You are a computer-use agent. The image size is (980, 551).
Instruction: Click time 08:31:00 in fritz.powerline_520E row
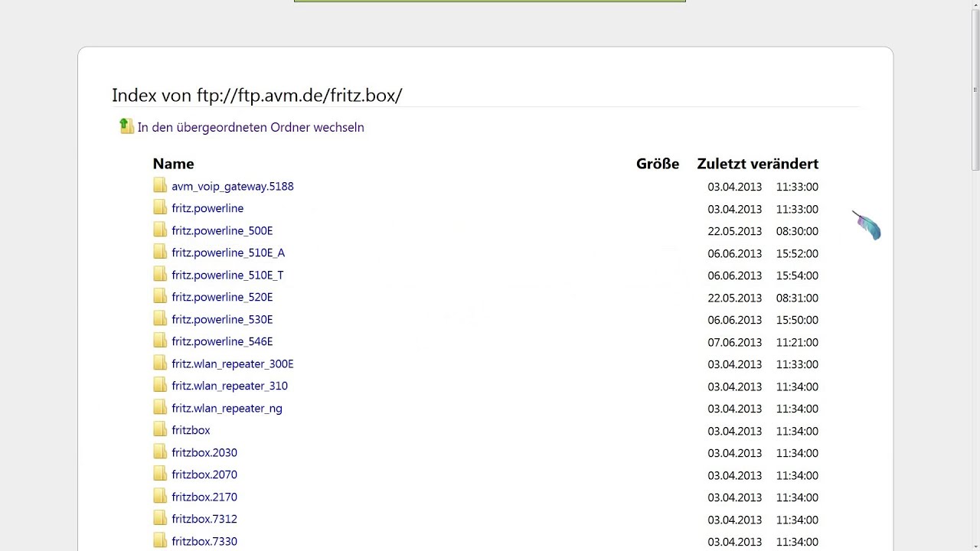[x=797, y=298]
